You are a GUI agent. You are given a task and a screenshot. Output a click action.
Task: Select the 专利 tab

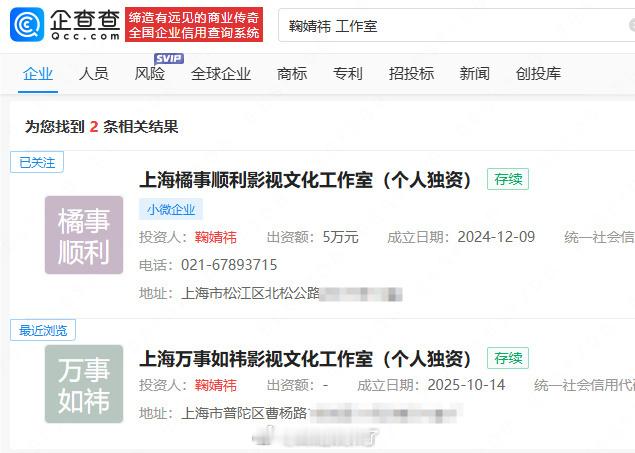(x=347, y=74)
